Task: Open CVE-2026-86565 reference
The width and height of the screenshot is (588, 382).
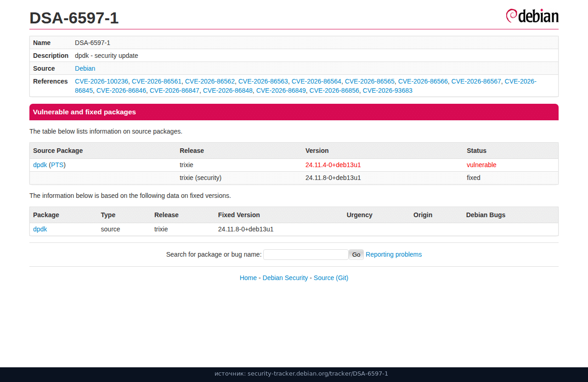Action: (x=370, y=81)
